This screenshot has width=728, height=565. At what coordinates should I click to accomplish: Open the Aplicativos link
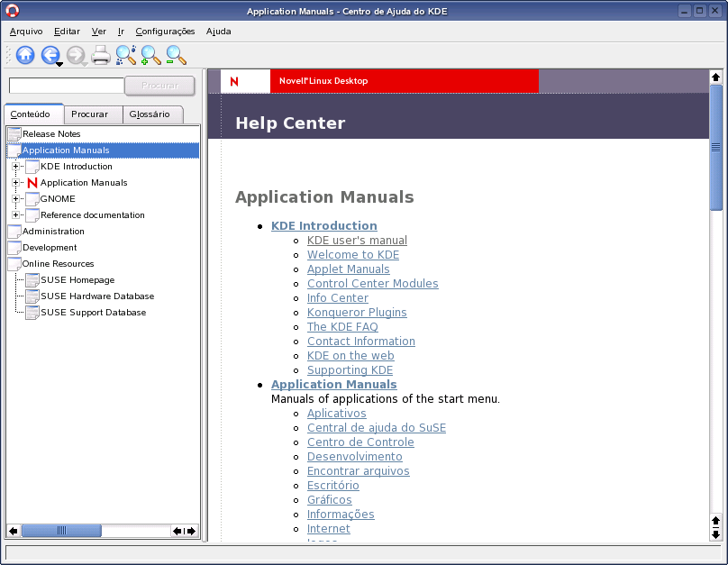[x=337, y=414]
